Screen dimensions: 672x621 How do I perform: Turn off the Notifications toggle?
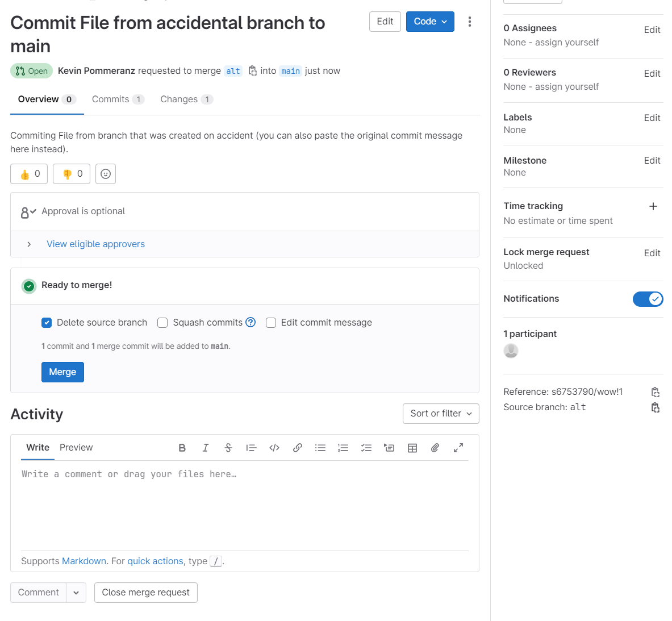(648, 299)
